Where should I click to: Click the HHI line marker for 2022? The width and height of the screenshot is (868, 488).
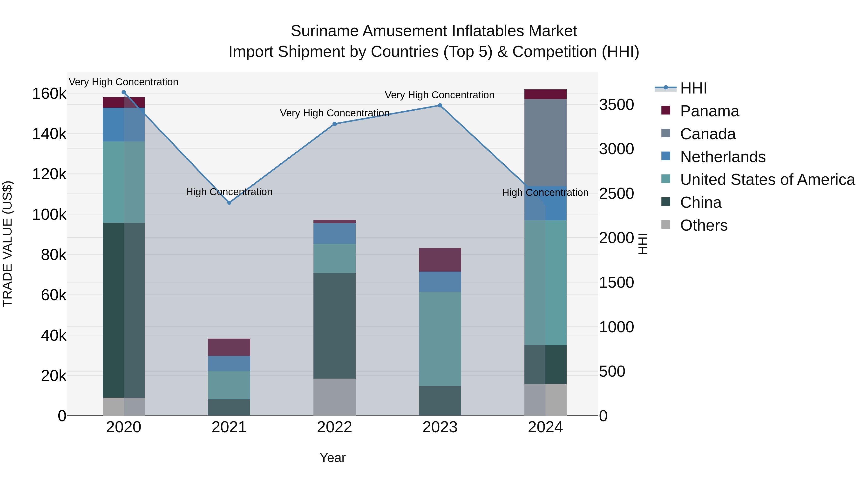tap(335, 124)
